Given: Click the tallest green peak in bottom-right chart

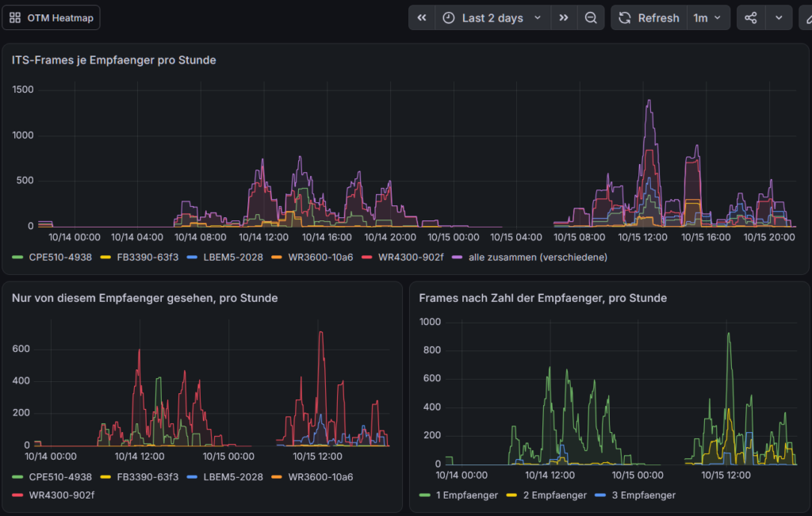Looking at the screenshot, I should [729, 334].
